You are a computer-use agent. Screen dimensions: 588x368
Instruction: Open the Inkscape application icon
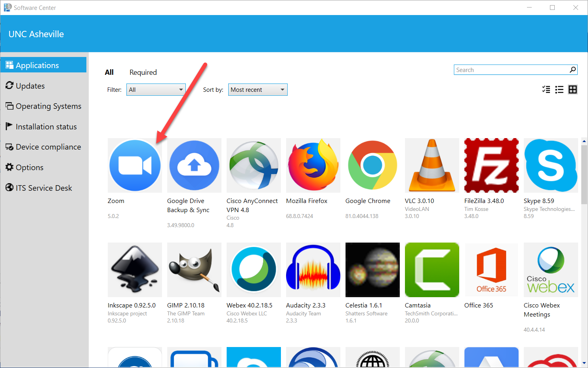coord(135,270)
